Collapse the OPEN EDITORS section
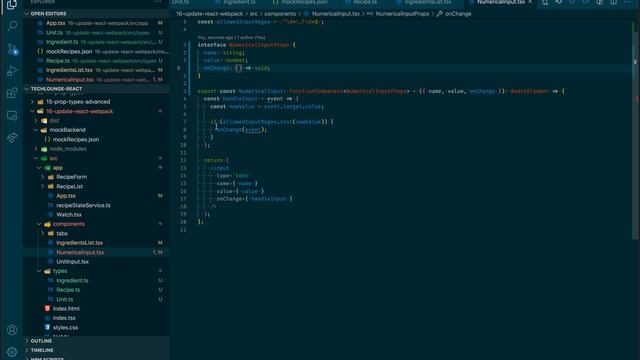 [x=27, y=14]
